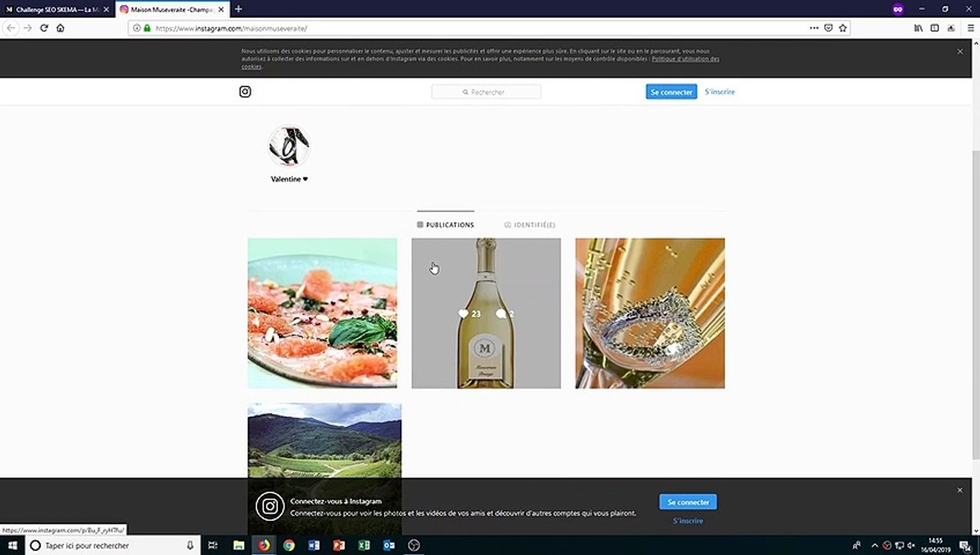This screenshot has height=555, width=980.
Task: Open Windows Start menu
Action: coord(12,545)
